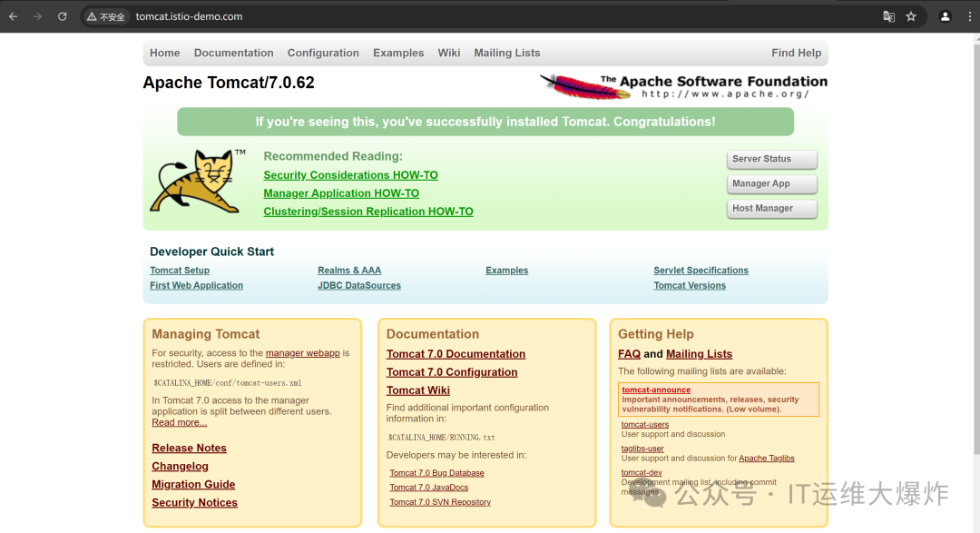
Task: Open Realms & AAA link
Action: (349, 271)
